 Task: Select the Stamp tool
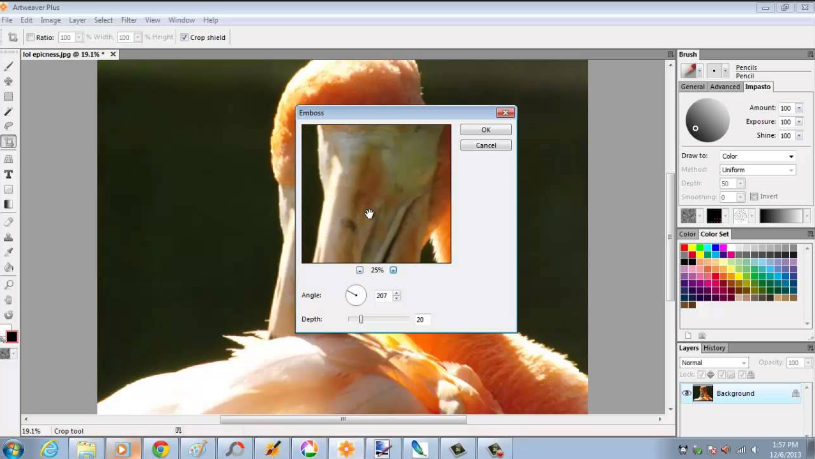pyautogui.click(x=9, y=237)
